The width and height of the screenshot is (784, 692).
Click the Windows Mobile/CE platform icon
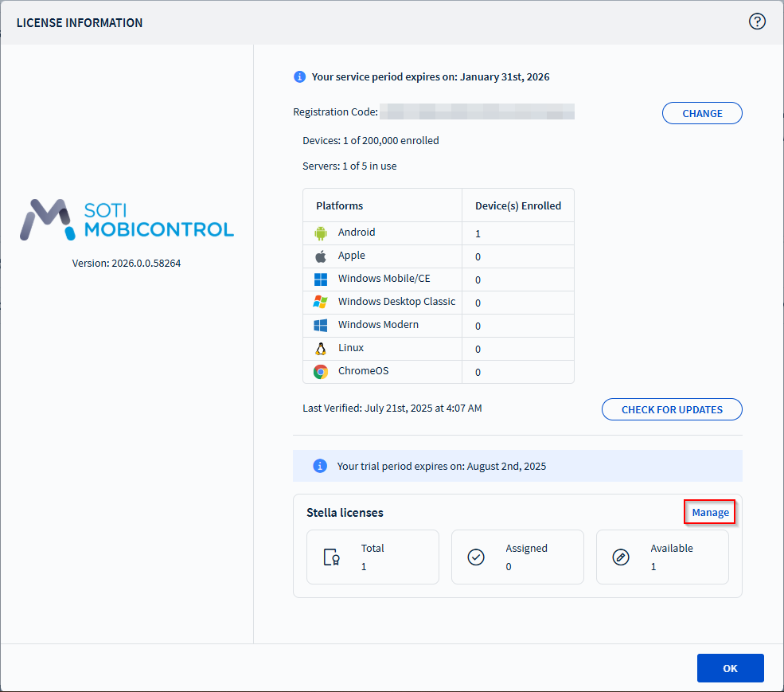tap(321, 280)
